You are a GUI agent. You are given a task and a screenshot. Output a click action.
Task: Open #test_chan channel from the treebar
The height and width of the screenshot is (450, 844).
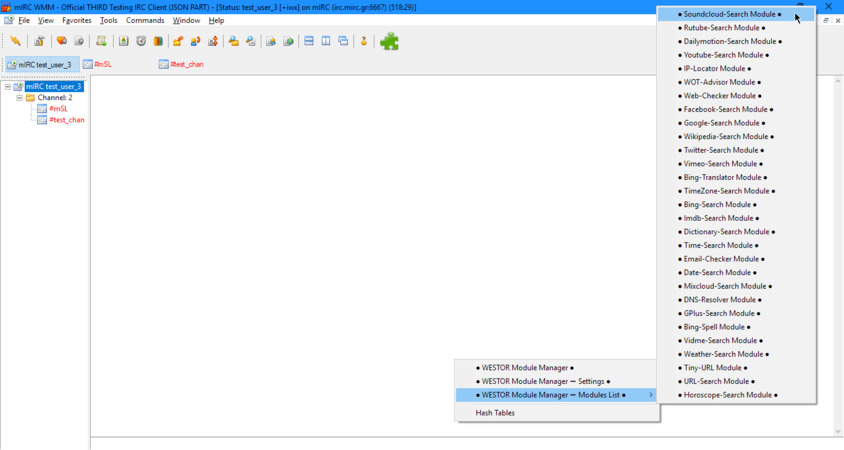pos(67,120)
